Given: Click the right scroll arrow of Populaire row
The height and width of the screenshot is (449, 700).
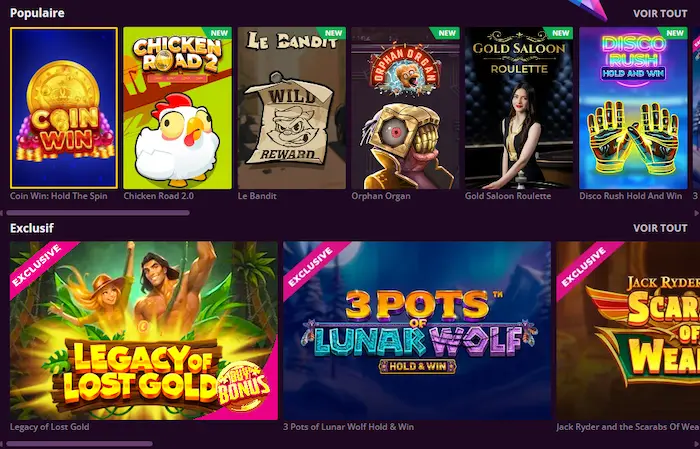Looking at the screenshot, I should pos(697,213).
